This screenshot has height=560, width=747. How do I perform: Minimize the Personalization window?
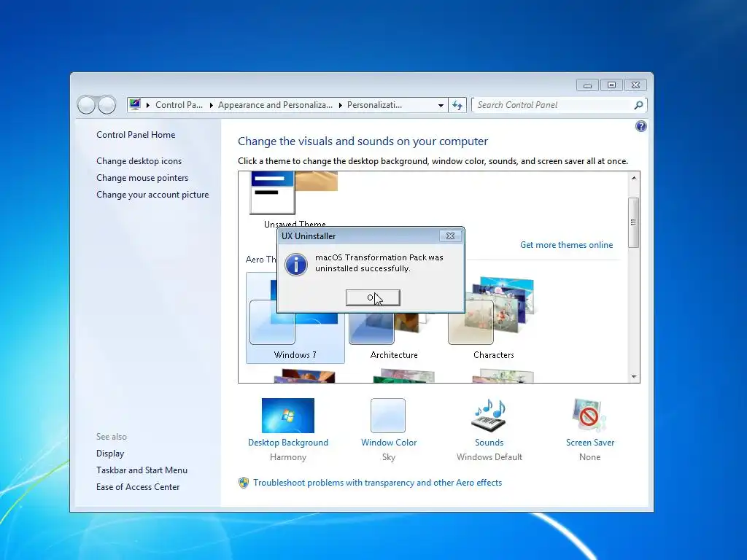click(587, 85)
